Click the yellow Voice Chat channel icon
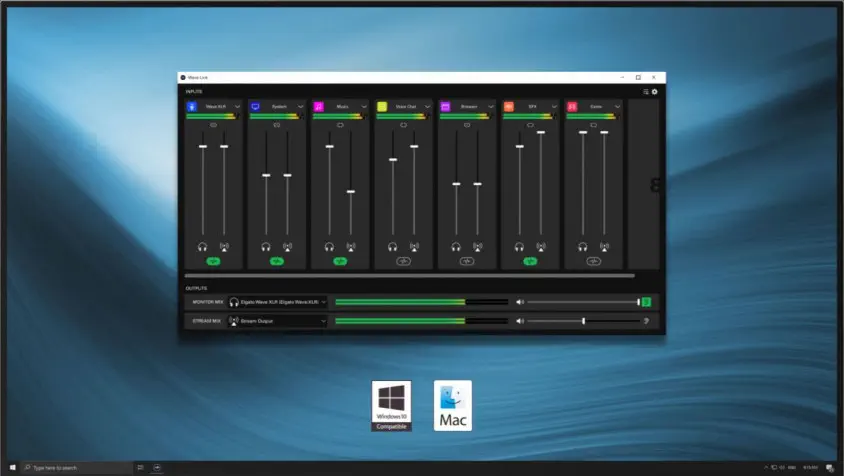844x476 pixels. [x=382, y=107]
